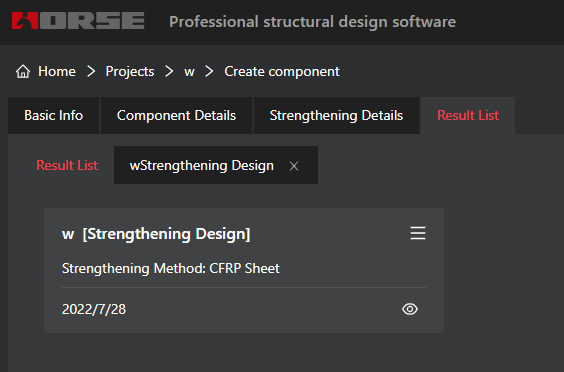Screen dimensions: 564x372
Task: Click the Home house icon in breadcrumb
Action: click(23, 72)
